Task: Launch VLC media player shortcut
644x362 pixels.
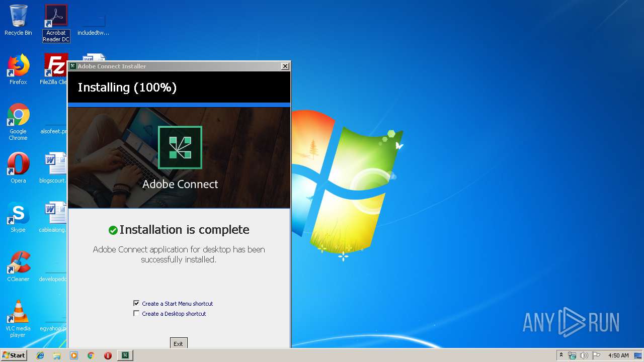Action: pos(18,319)
